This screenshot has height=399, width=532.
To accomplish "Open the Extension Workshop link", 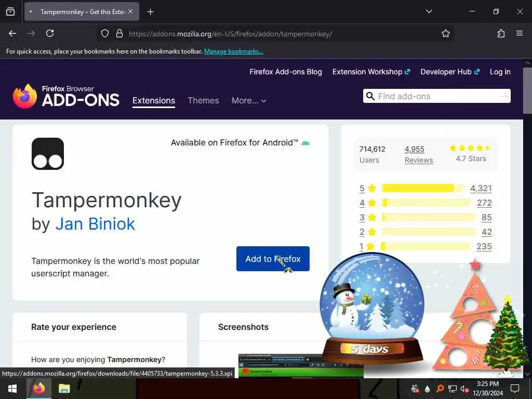I will (371, 72).
